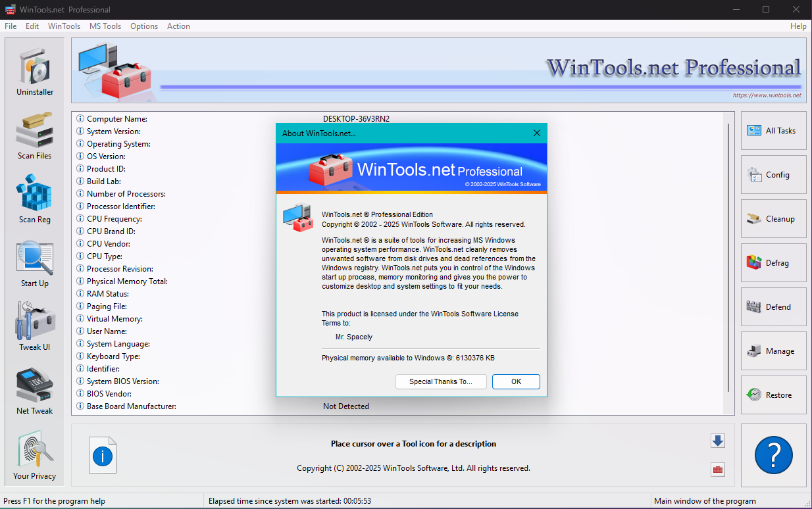Click the Mr. Spacely licensee name
812x509 pixels.
coord(354,337)
